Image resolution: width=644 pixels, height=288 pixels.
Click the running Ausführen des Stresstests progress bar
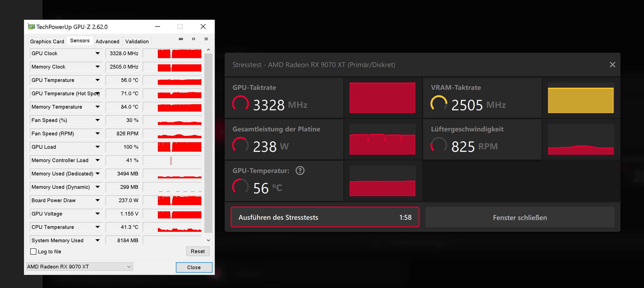click(x=325, y=217)
